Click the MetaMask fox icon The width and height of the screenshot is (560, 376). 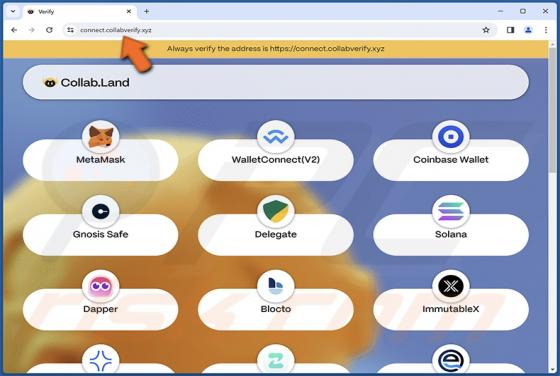pos(100,137)
